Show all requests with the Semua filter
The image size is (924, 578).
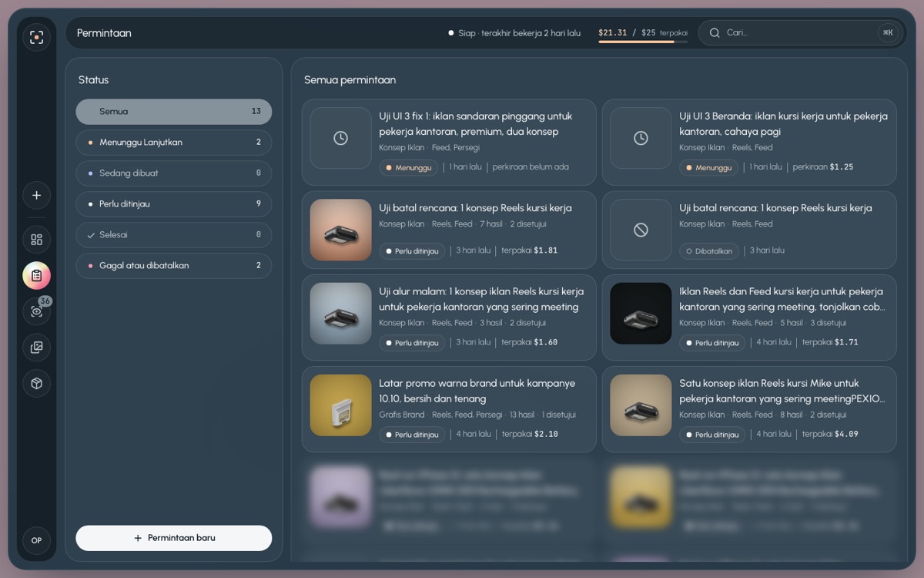coord(173,112)
